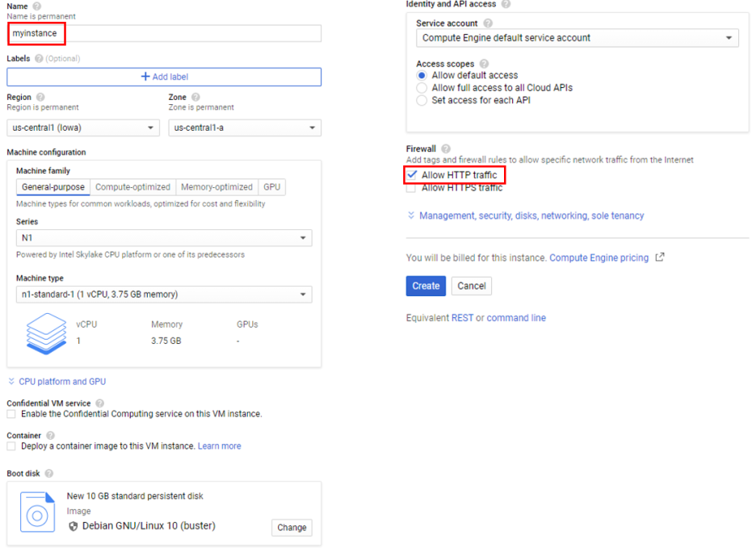The image size is (756, 548).
Task: Click the boot disk image icon
Action: coord(38,512)
